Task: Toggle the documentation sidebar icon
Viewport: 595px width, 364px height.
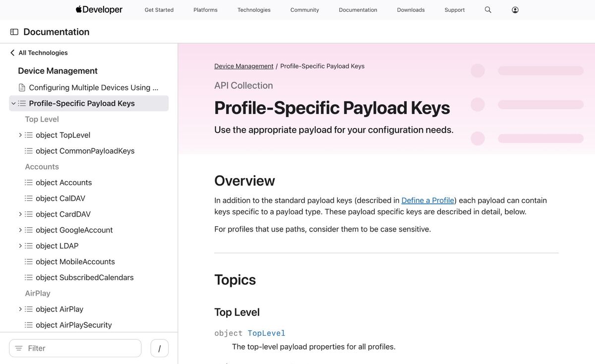Action: coord(14,32)
